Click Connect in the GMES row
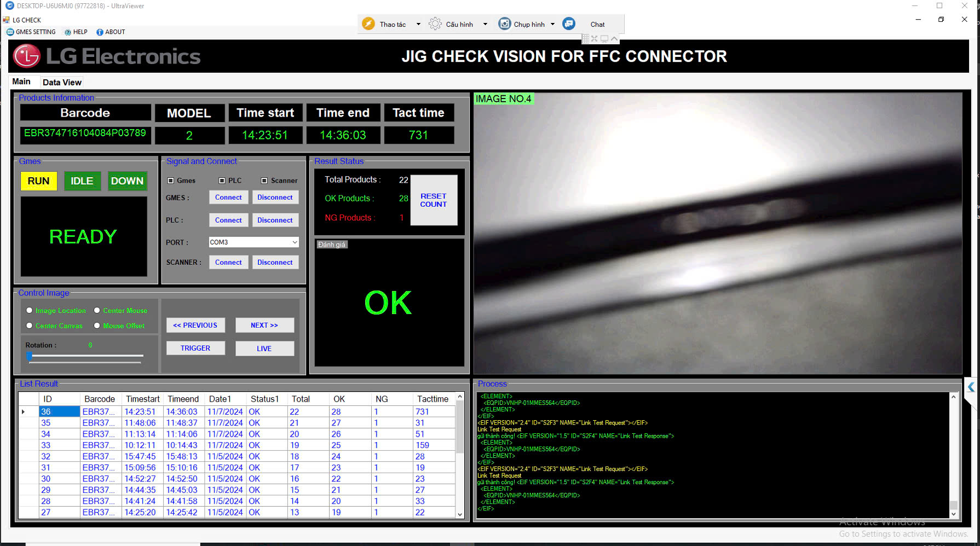 pyautogui.click(x=228, y=197)
